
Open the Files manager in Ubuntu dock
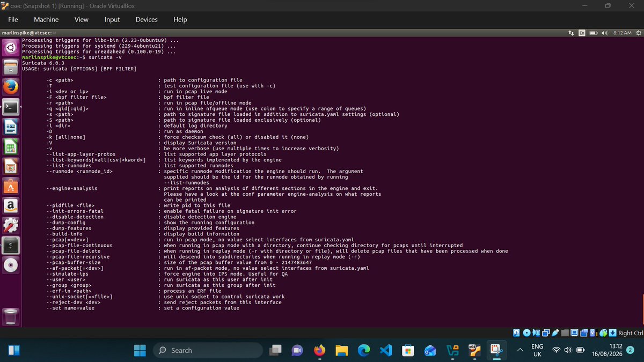pyautogui.click(x=11, y=68)
